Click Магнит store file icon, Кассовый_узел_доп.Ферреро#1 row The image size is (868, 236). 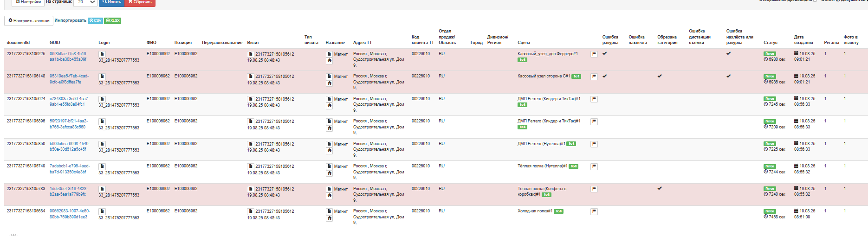point(329,54)
